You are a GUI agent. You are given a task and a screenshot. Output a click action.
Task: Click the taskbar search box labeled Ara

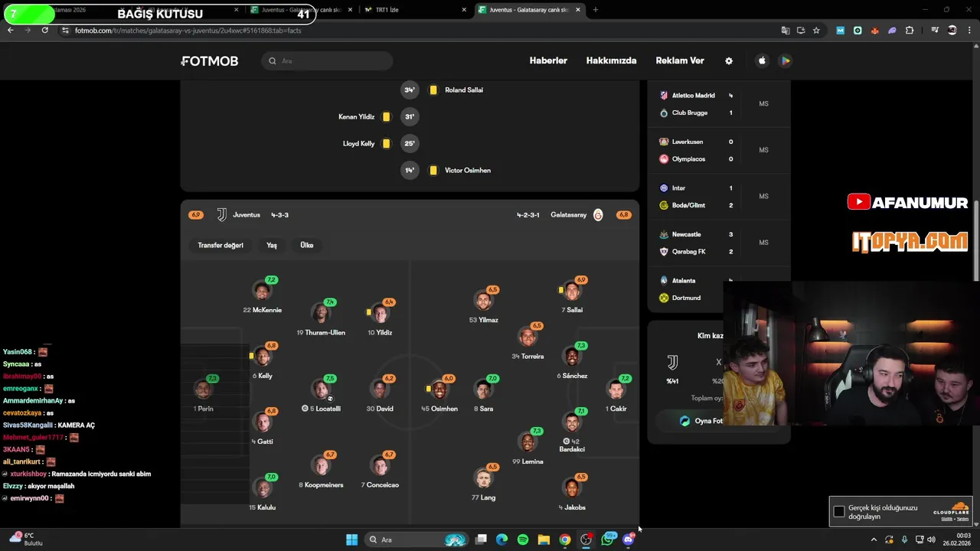416,540
